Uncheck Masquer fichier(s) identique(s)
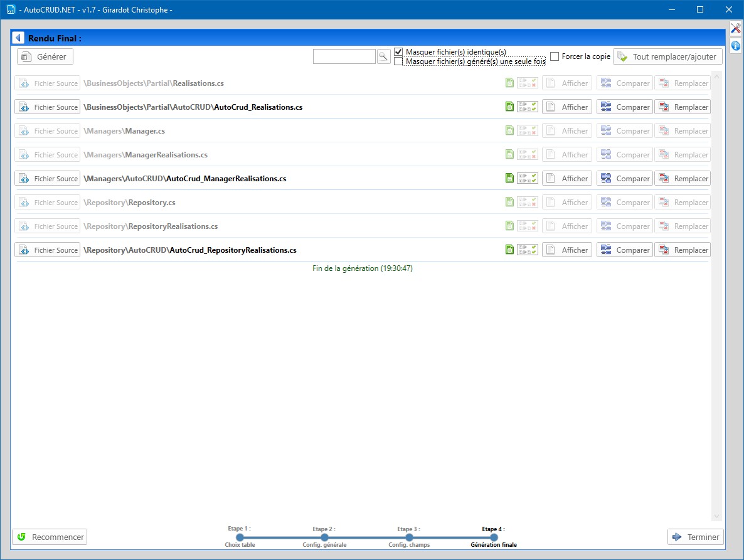This screenshot has height=560, width=744. coord(398,51)
